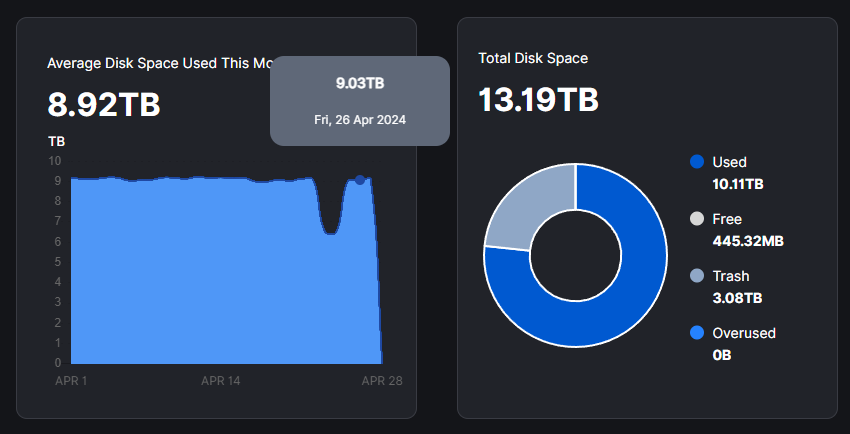Click the Trash legend color dot

pyautogui.click(x=697, y=276)
